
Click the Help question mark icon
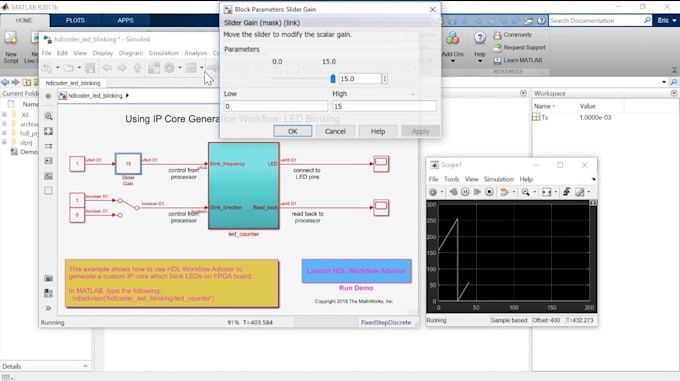point(480,38)
